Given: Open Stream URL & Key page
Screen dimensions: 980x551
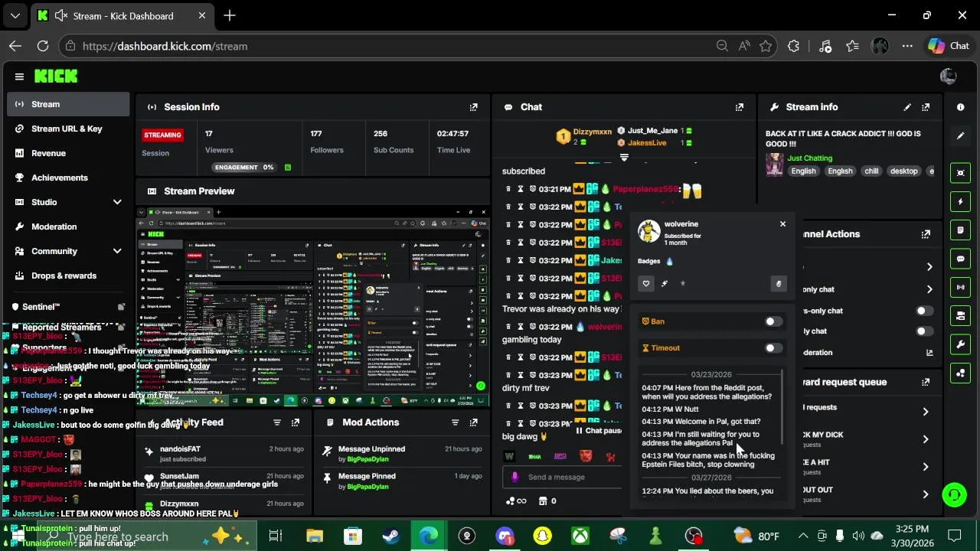Looking at the screenshot, I should (68, 129).
